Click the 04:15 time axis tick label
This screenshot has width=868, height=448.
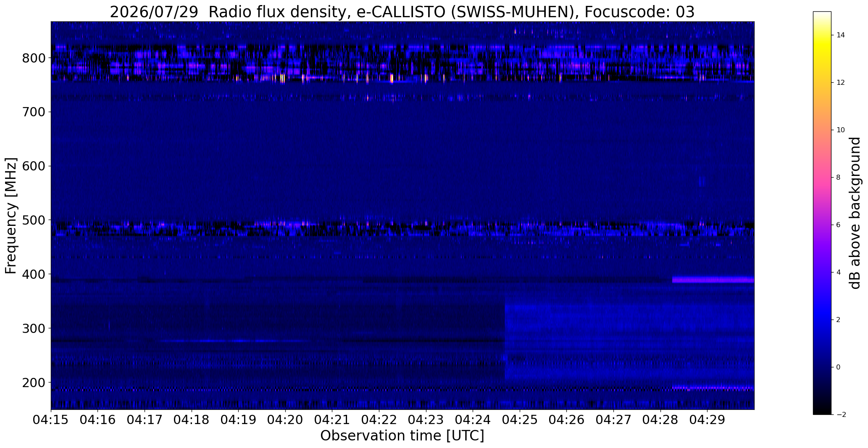[51, 420]
